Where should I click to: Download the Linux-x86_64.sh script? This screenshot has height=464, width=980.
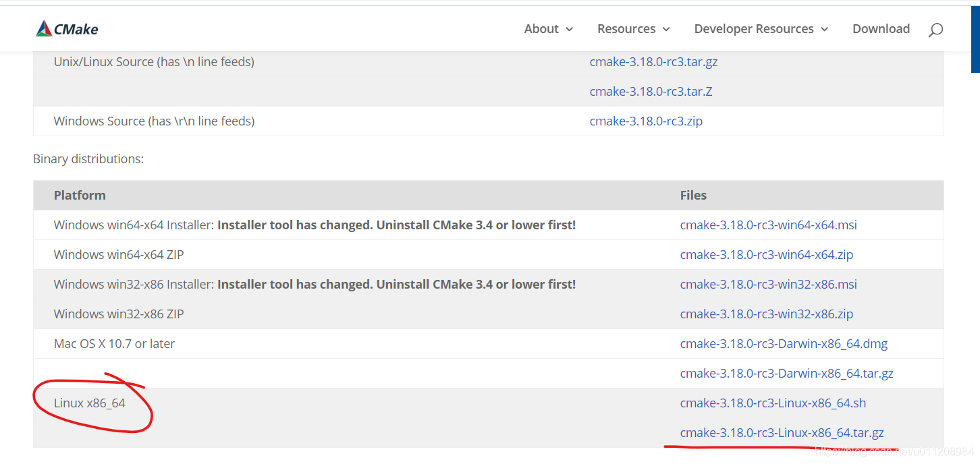[x=773, y=403]
